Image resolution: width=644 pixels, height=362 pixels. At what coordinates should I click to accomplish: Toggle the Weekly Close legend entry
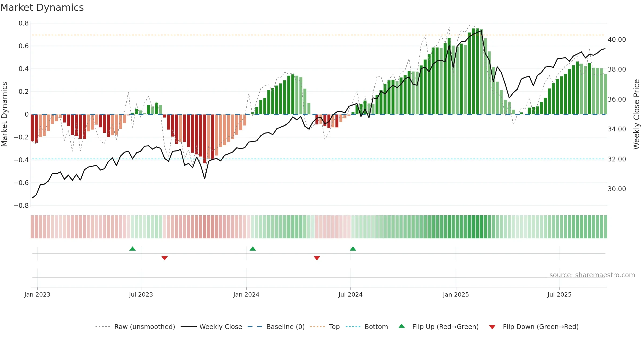(x=211, y=327)
